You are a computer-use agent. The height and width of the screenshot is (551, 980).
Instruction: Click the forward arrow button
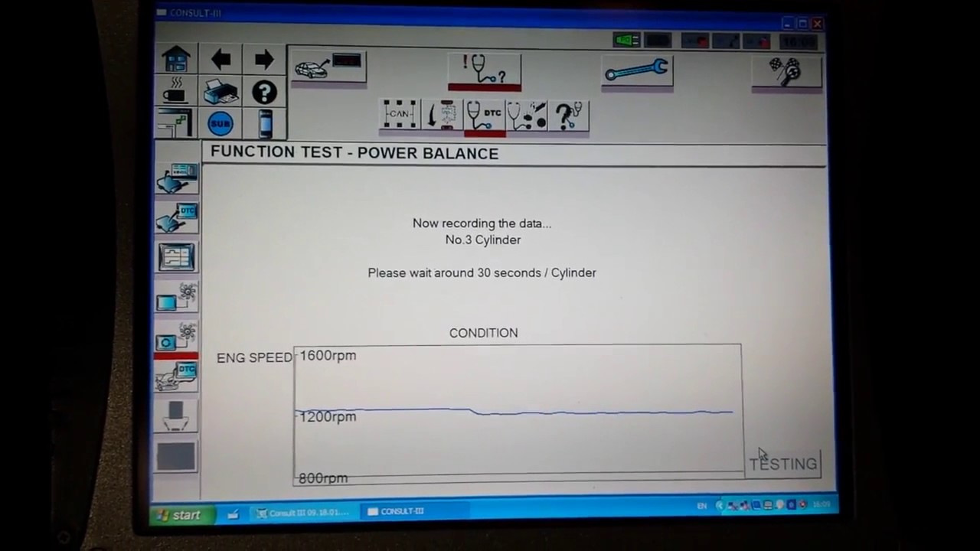[264, 60]
